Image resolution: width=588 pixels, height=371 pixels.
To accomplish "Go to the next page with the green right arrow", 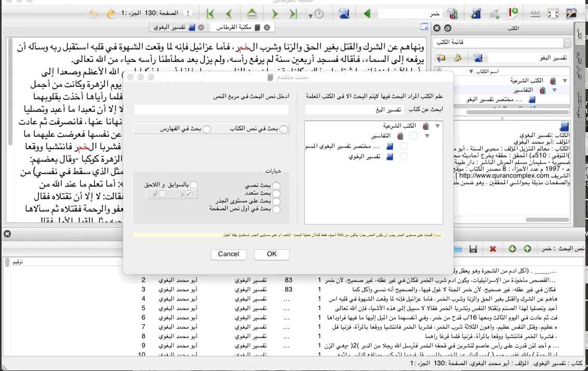I will click(275, 14).
